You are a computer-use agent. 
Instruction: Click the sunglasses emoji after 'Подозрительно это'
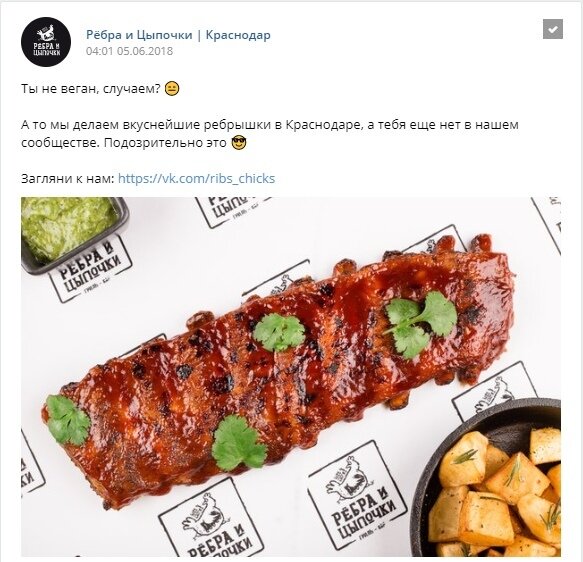click(239, 143)
